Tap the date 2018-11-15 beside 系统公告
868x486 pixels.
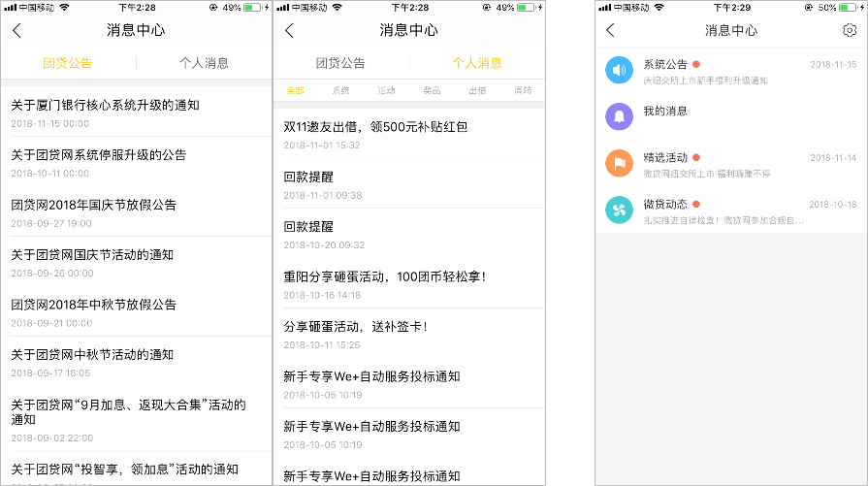click(833, 65)
